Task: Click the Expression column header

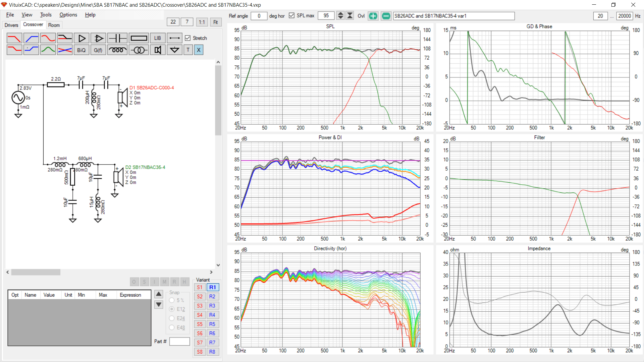Action: tap(130, 295)
